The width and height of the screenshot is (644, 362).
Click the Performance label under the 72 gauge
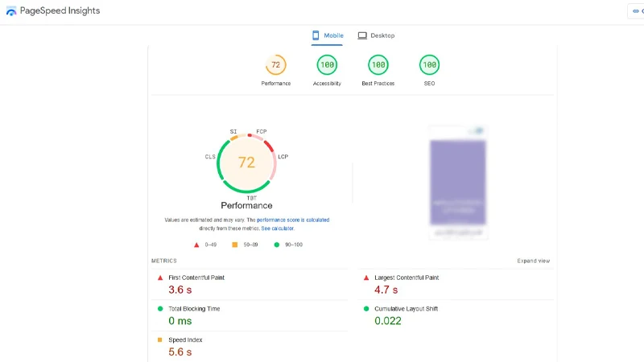tap(275, 84)
